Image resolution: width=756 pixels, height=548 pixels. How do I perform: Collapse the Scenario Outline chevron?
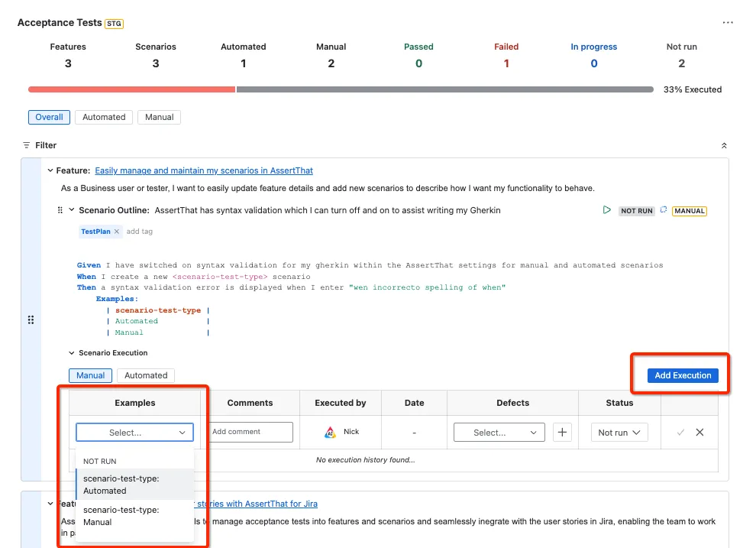71,210
